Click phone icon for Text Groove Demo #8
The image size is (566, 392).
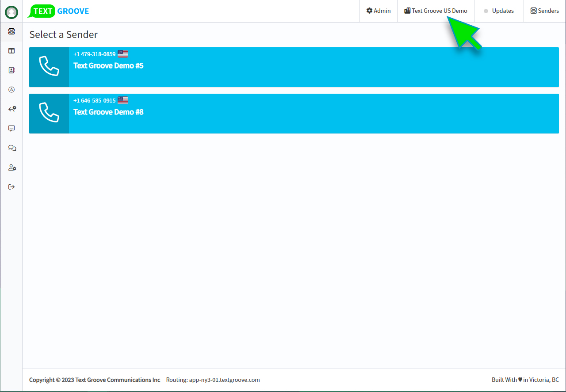pos(49,114)
